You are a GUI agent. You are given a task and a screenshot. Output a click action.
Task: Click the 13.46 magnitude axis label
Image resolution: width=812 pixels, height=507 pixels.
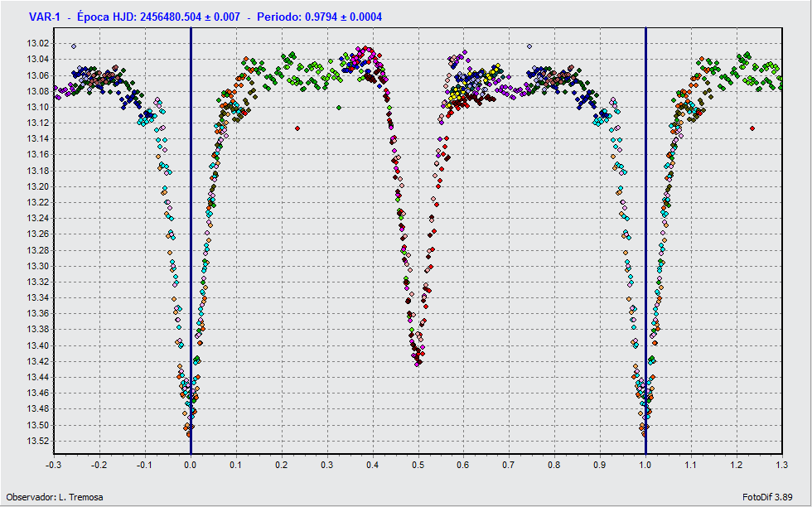[x=37, y=393]
